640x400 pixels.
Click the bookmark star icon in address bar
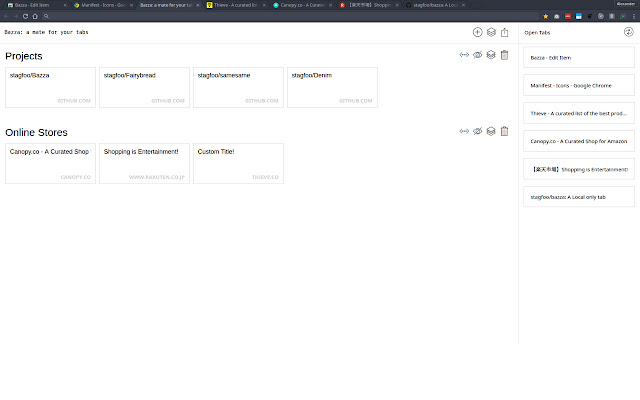(x=546, y=16)
